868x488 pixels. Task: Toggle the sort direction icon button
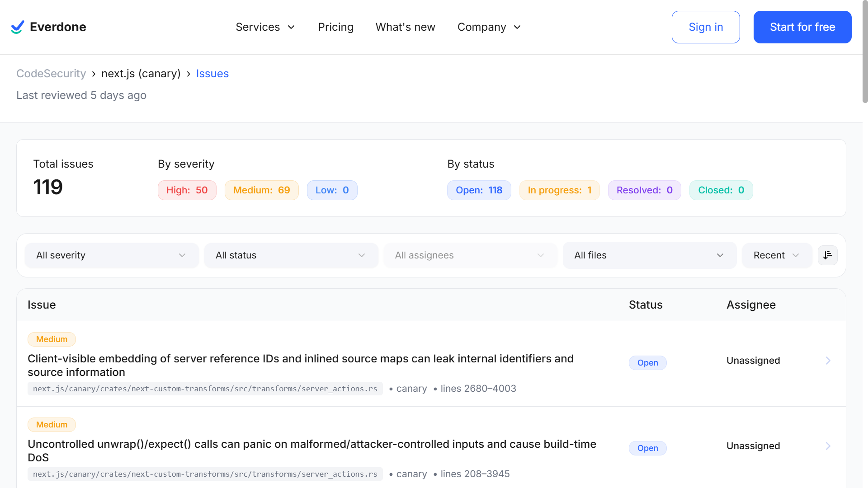[x=827, y=255]
